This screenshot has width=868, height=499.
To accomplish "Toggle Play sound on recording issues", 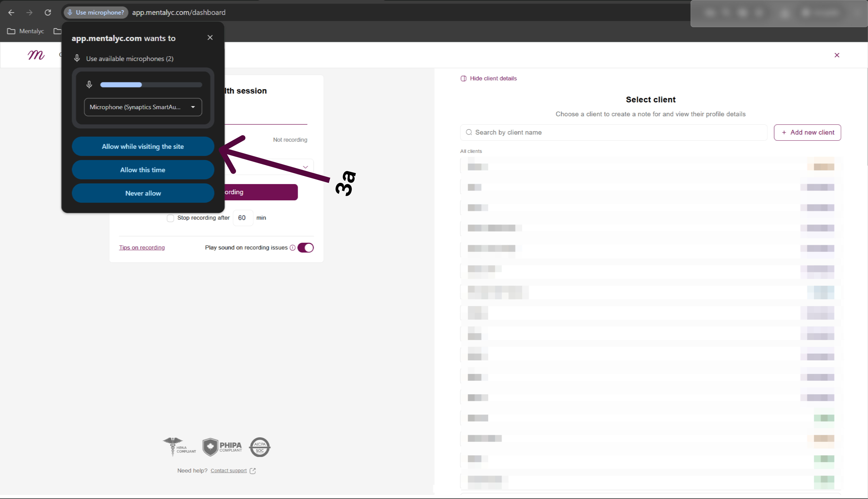I will [x=305, y=248].
